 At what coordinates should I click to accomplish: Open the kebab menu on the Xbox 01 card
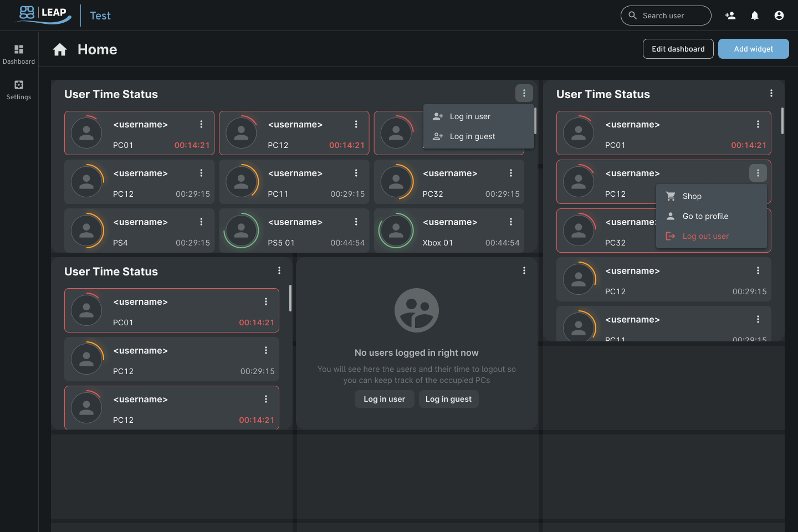(511, 222)
